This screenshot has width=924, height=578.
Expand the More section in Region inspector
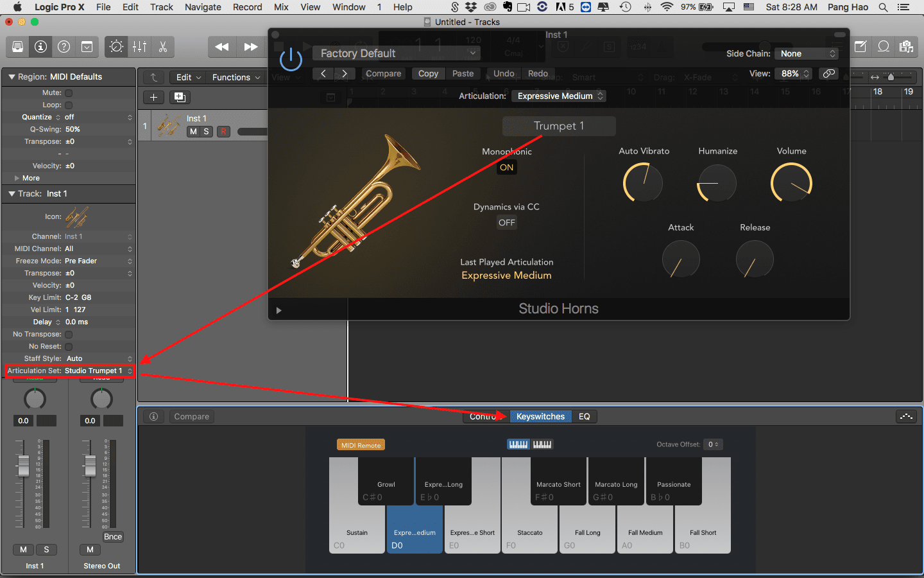(17, 178)
